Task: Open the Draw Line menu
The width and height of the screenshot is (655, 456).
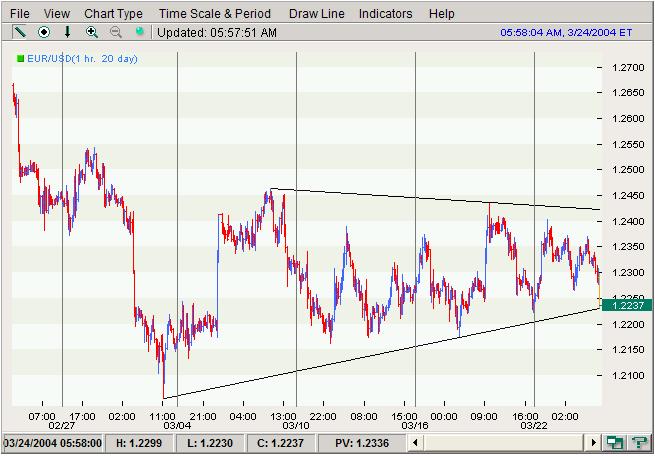Action: (x=317, y=14)
